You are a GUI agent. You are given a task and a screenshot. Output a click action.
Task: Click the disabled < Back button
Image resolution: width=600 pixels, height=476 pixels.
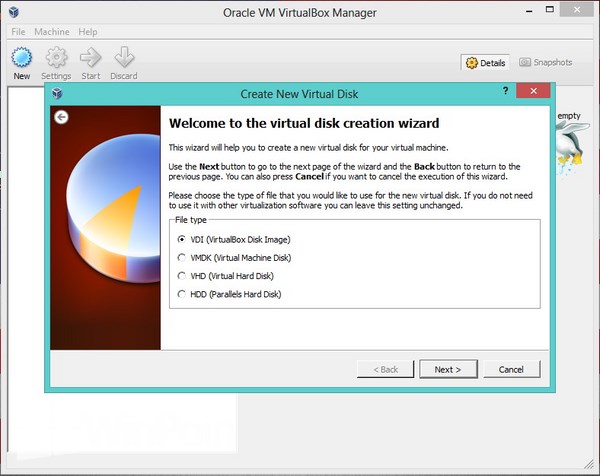(385, 369)
